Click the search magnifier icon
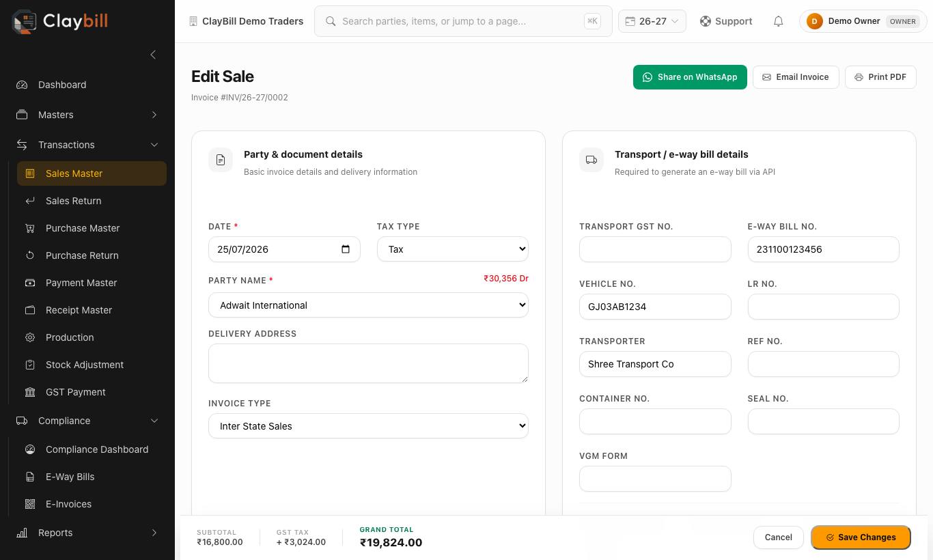 click(331, 21)
